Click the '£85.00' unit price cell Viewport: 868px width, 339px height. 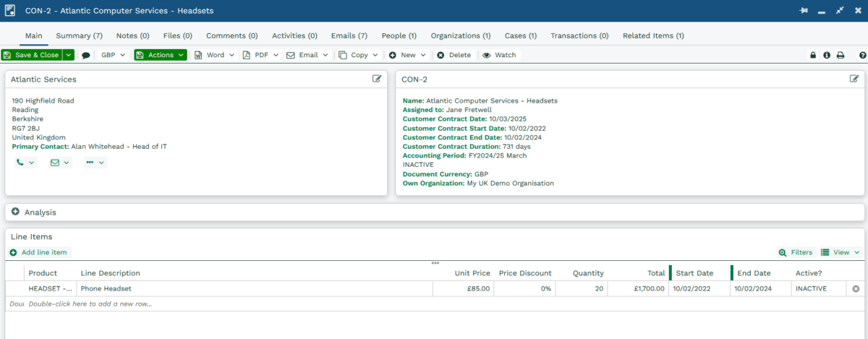pos(464,288)
